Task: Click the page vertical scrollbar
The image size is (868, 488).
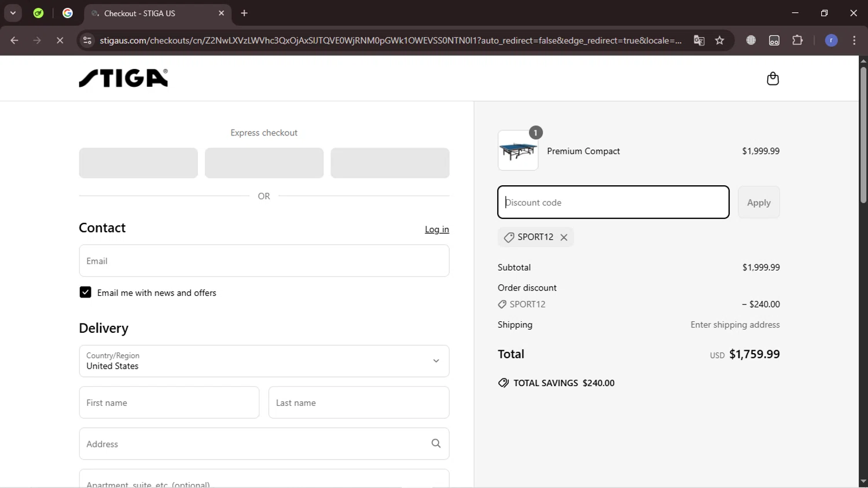Action: (863, 134)
